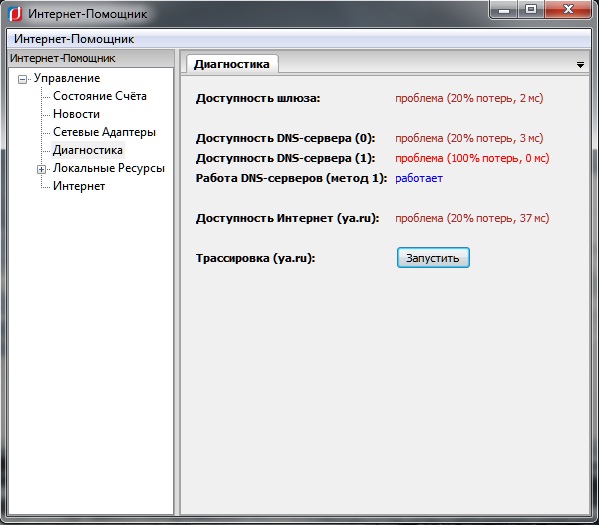Viewport: 599px width, 525px height.
Task: Open the tab list dropdown arrow
Action: pos(580,65)
